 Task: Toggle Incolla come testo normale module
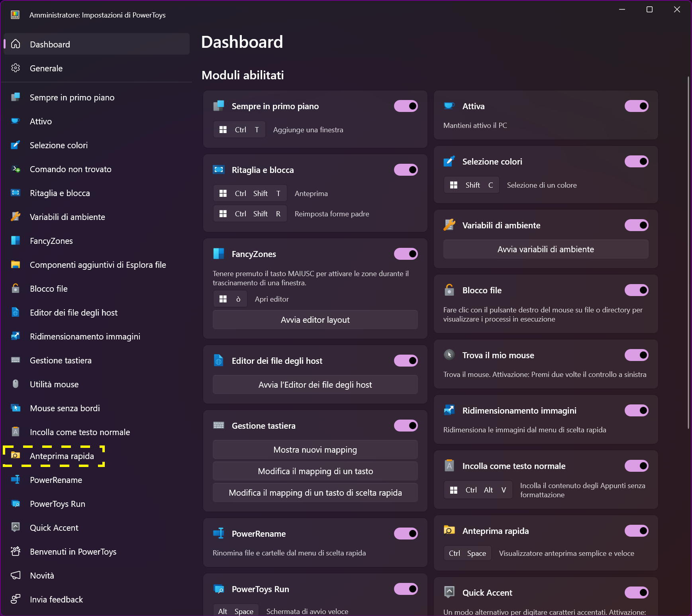pos(637,466)
